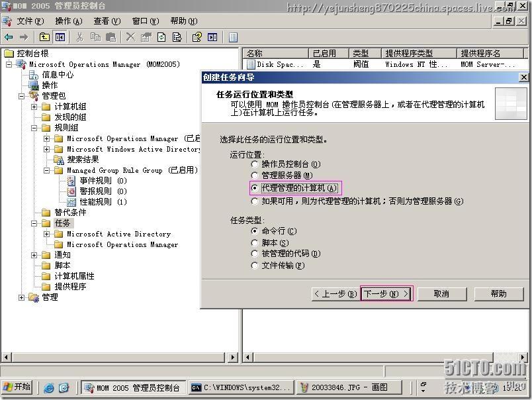Click the 帮助 button in wizard
Viewport: 532px width, 400px height.
pyautogui.click(x=499, y=294)
